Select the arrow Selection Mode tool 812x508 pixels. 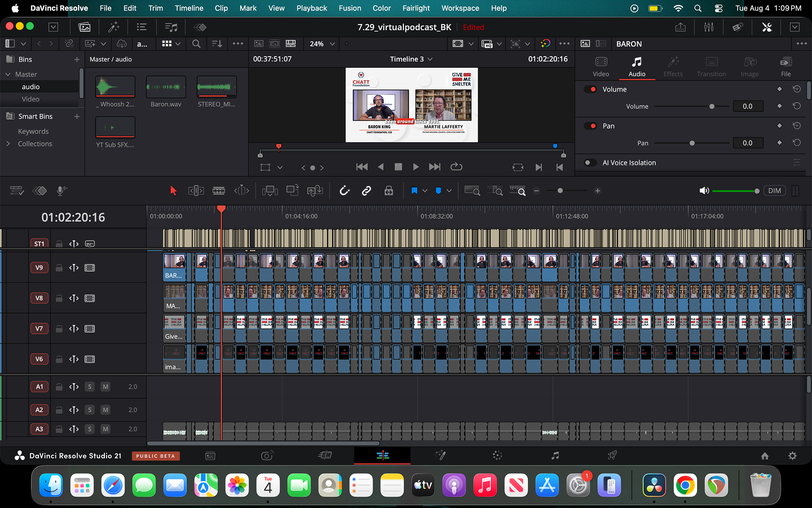[x=173, y=191]
